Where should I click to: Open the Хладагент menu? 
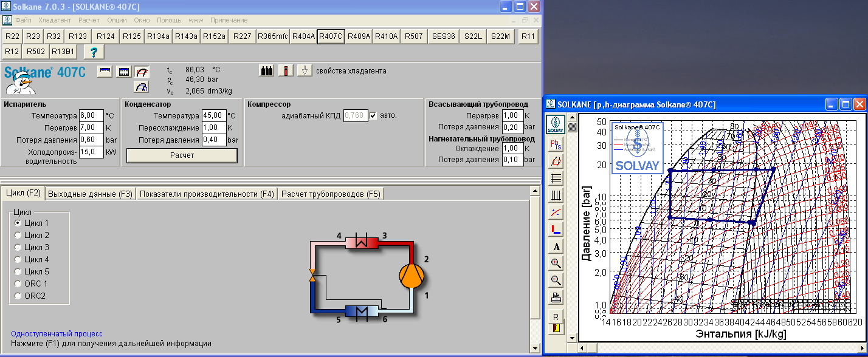[x=55, y=20]
